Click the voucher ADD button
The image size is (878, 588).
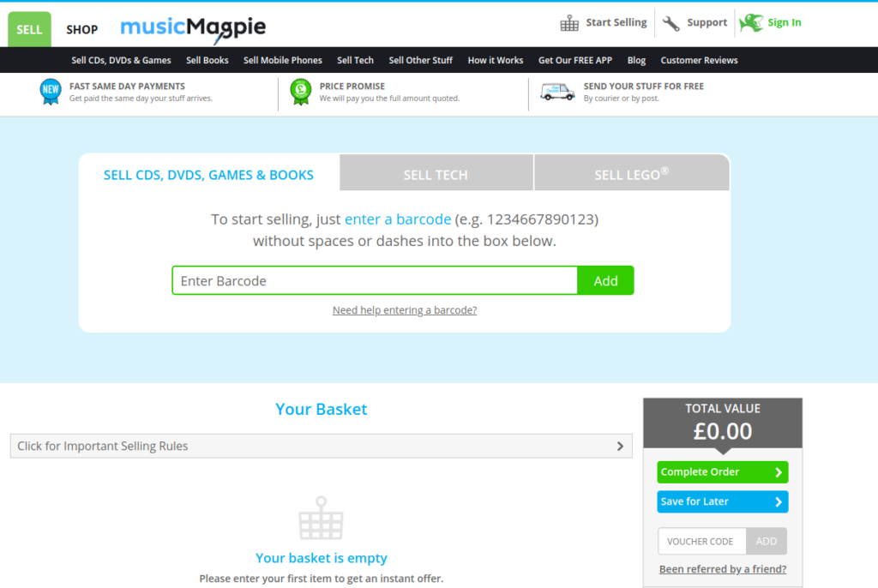766,542
